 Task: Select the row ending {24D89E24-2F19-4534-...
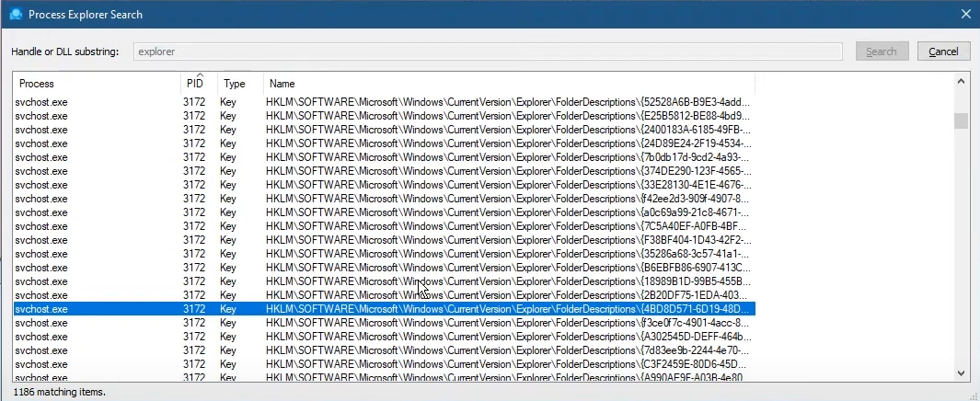click(x=385, y=143)
